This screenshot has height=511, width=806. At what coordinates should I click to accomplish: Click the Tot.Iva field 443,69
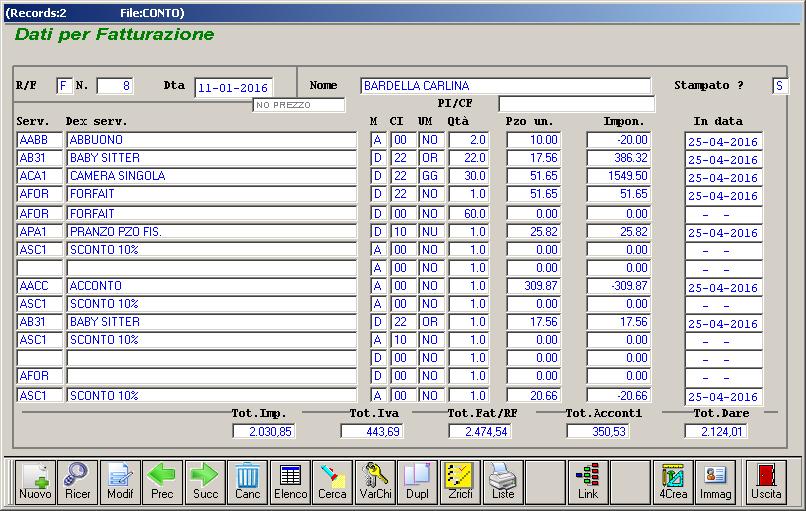coord(372,431)
